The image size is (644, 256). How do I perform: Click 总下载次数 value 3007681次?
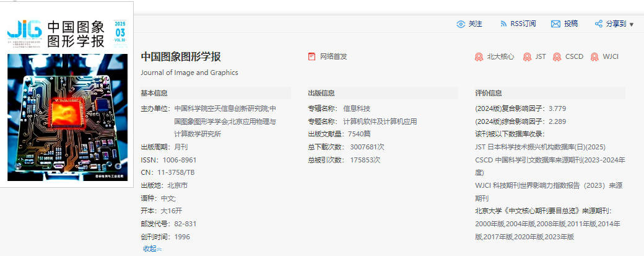click(x=367, y=147)
